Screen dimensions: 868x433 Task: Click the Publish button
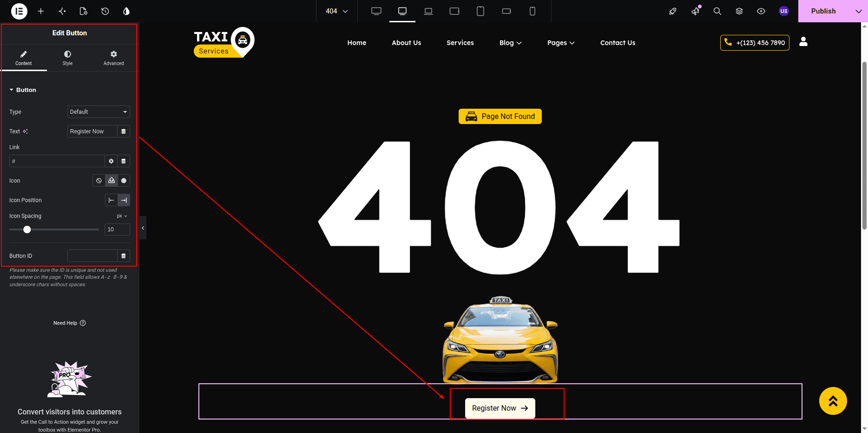coord(823,11)
